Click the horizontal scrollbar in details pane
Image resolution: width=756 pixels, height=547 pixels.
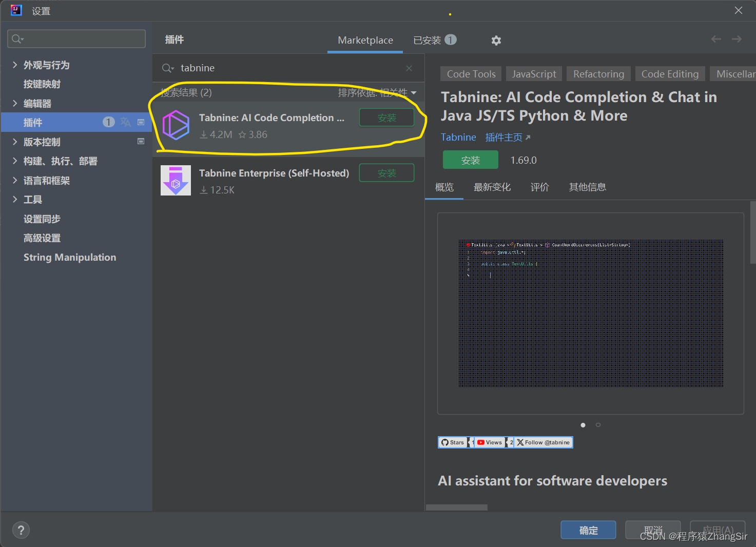pos(457,507)
